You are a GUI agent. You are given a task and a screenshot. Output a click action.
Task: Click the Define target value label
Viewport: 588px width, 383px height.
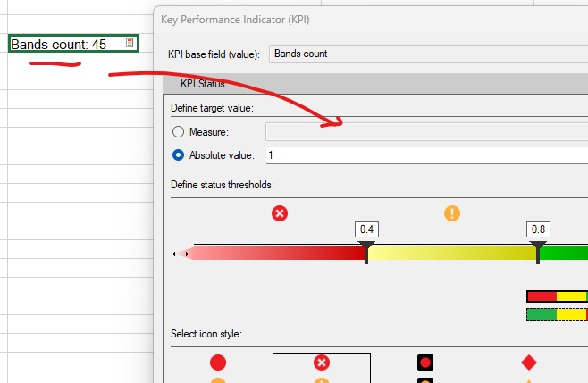(x=213, y=108)
